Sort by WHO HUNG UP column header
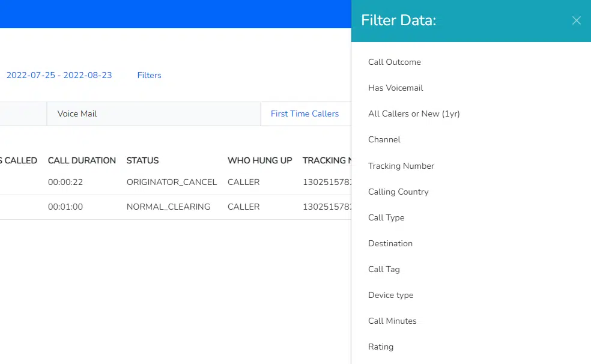The width and height of the screenshot is (591, 364). click(x=259, y=160)
